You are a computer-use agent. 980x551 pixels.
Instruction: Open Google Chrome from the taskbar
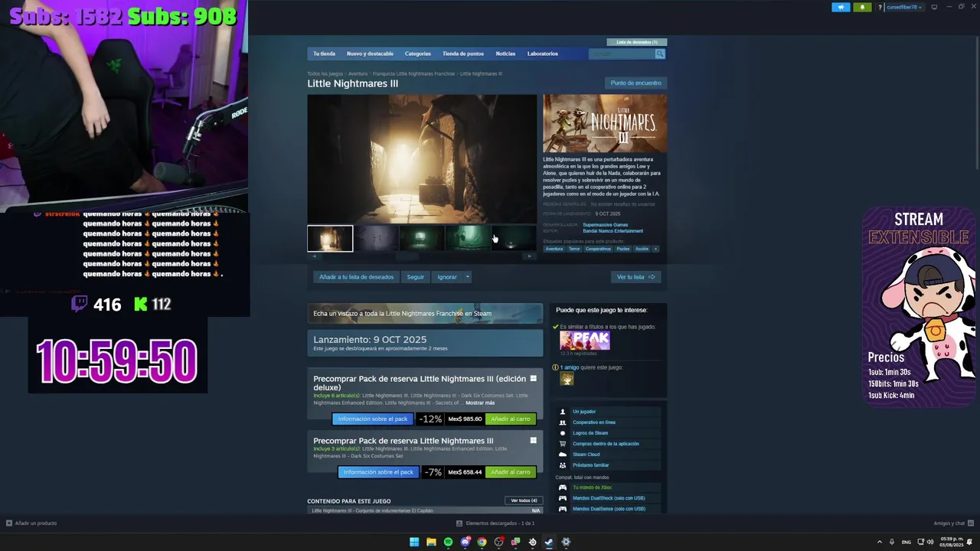482,542
